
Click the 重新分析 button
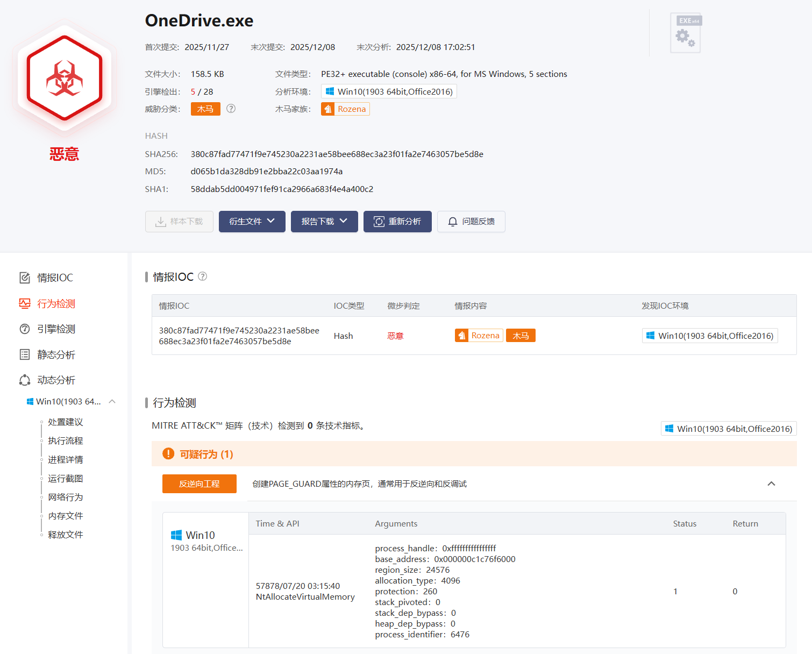[x=397, y=222]
